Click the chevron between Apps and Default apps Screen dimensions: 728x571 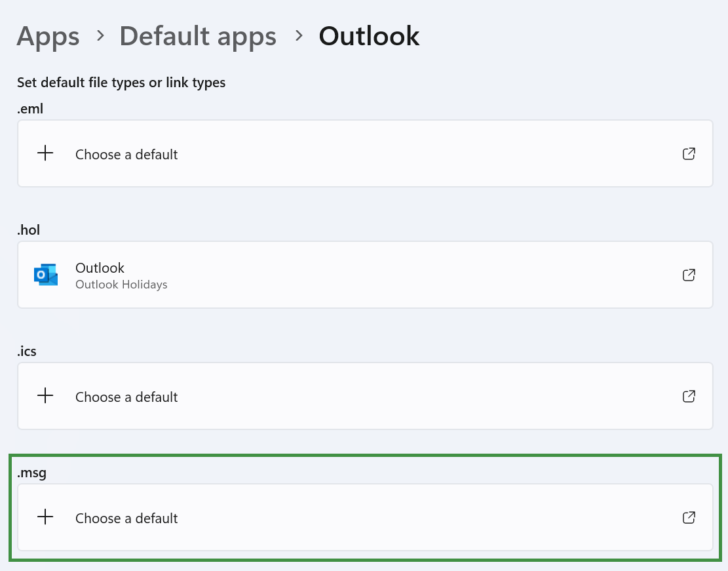(100, 36)
